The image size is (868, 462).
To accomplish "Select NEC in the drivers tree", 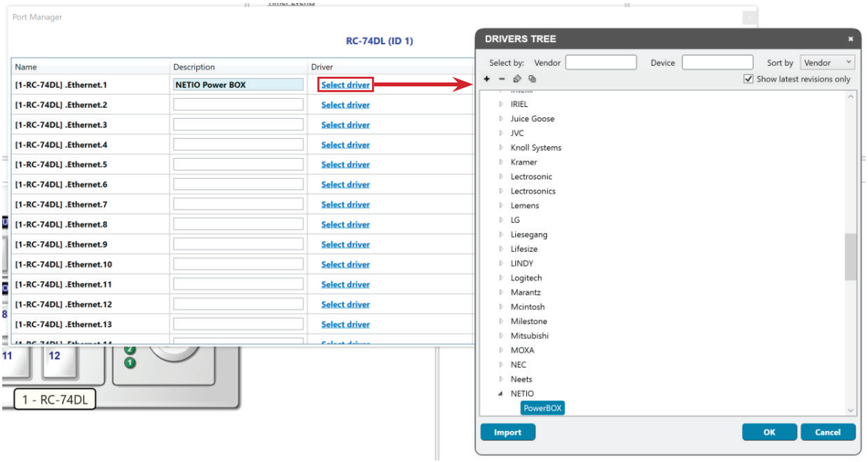I will tap(518, 365).
